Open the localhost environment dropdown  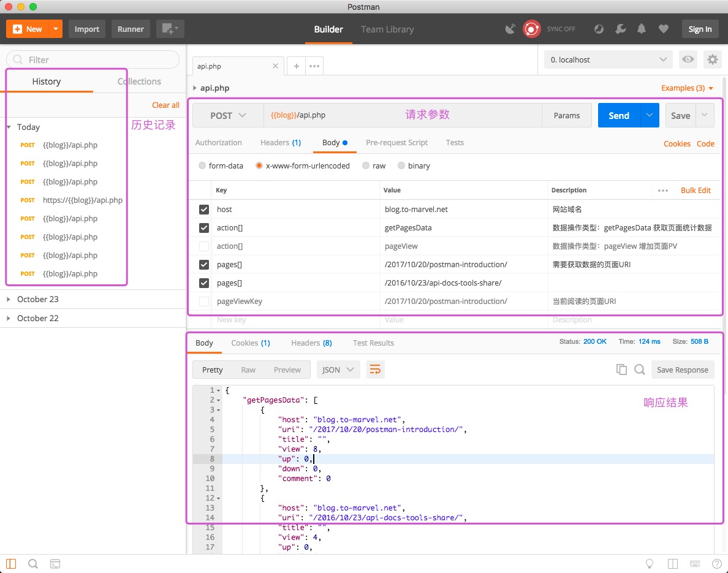[x=608, y=59]
